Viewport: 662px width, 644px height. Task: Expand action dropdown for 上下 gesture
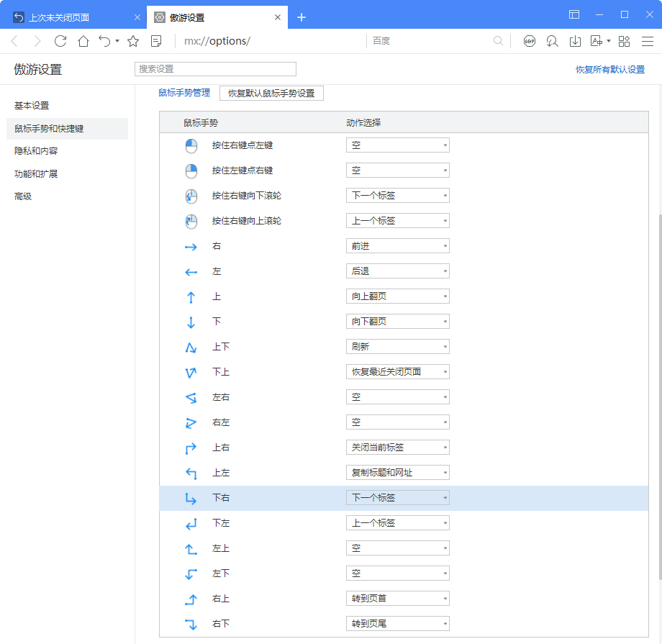click(x=397, y=347)
